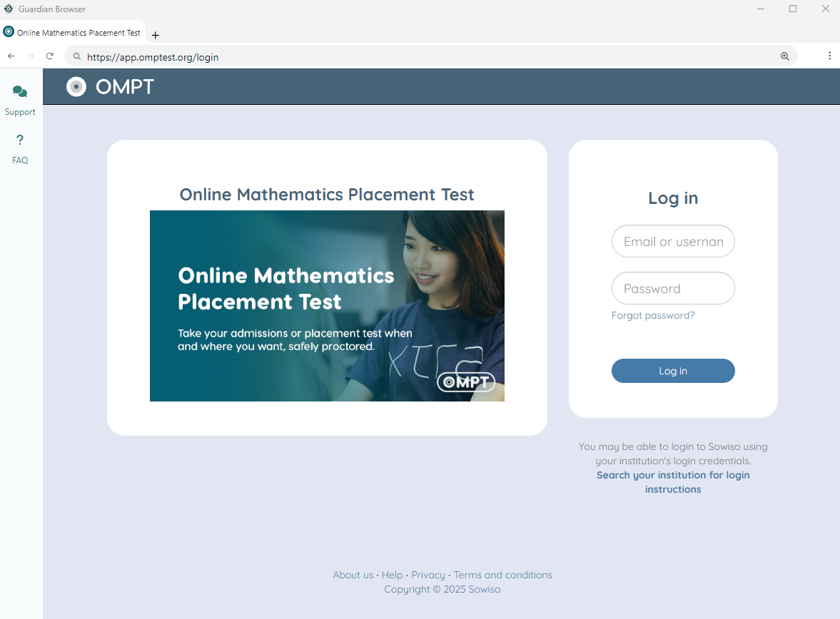Click the FAQ question mark icon
The height and width of the screenshot is (619, 840).
tap(19, 140)
